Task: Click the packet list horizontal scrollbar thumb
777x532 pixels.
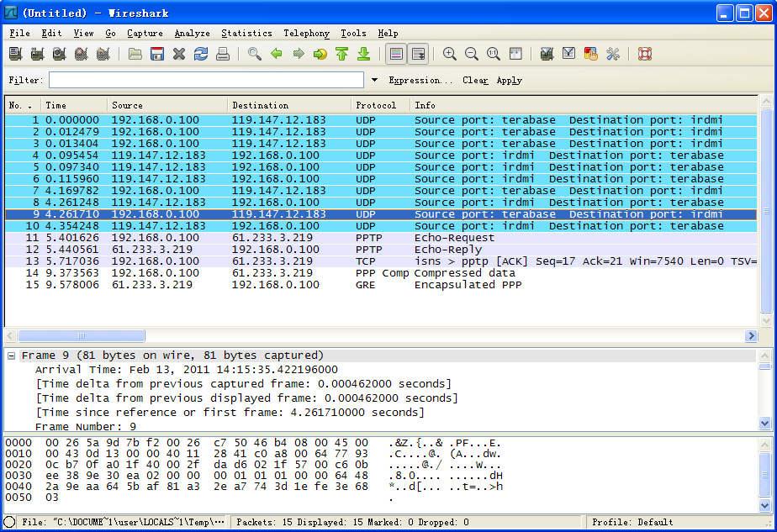Action: tap(82, 336)
